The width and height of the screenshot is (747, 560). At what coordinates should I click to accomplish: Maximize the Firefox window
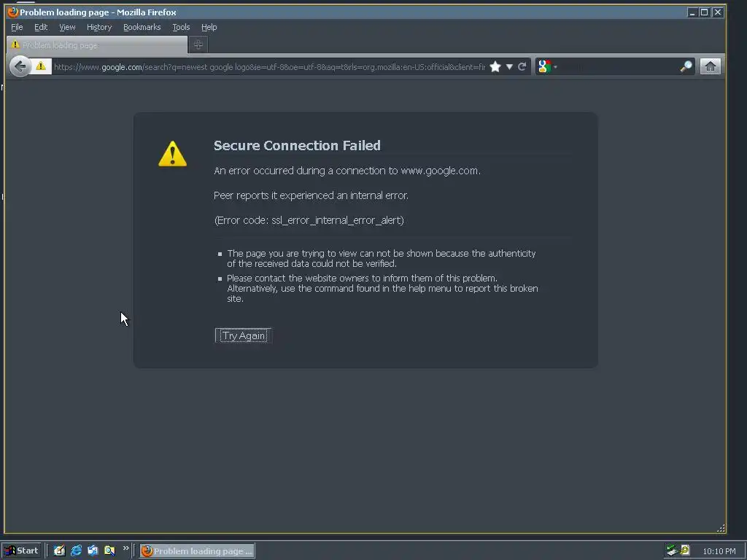(x=704, y=12)
